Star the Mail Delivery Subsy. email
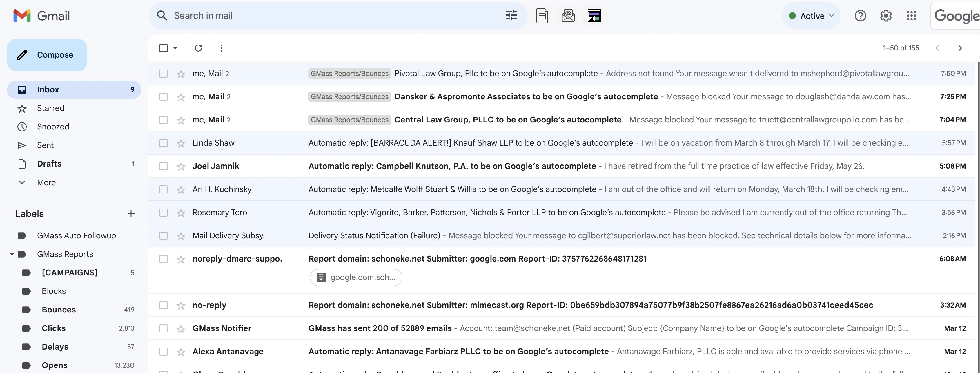Screen dimensions: 980x373 click(x=181, y=236)
